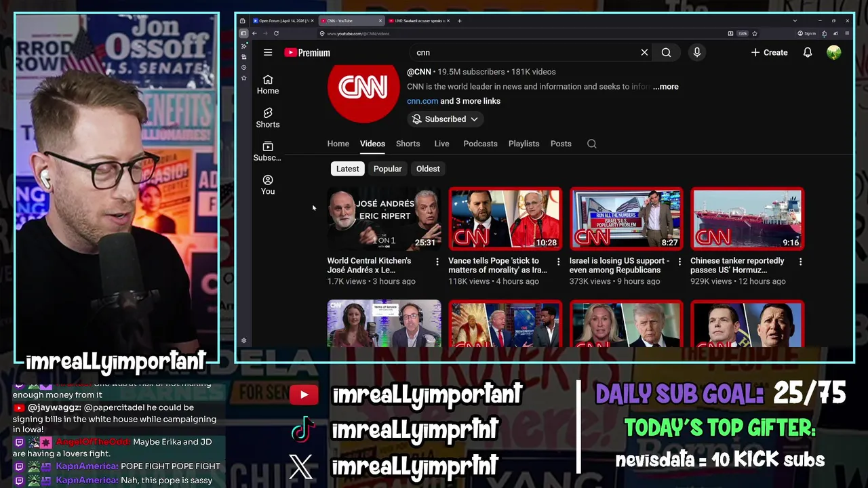Open options for Israel losing support video
Image resolution: width=868 pixels, height=488 pixels.
coord(679,262)
